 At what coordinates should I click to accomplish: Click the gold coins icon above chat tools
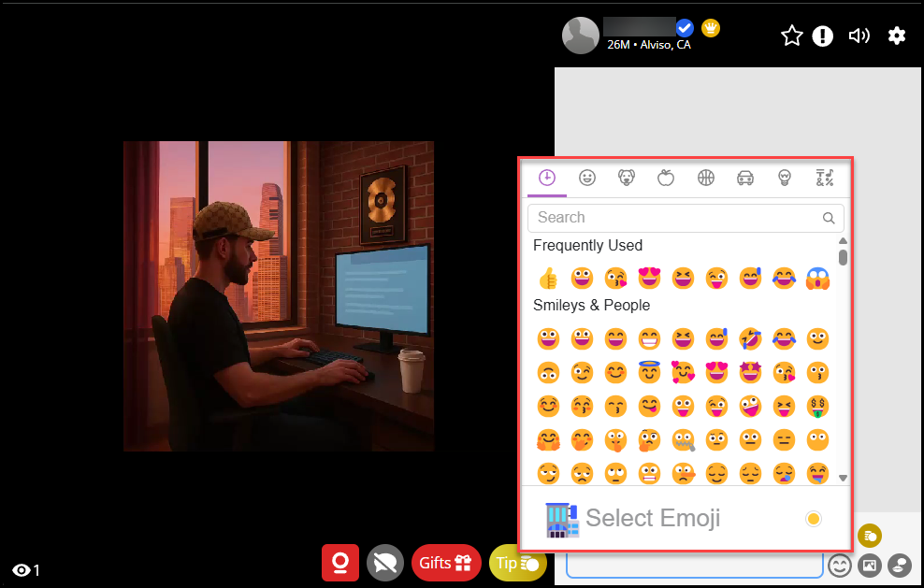point(870,537)
